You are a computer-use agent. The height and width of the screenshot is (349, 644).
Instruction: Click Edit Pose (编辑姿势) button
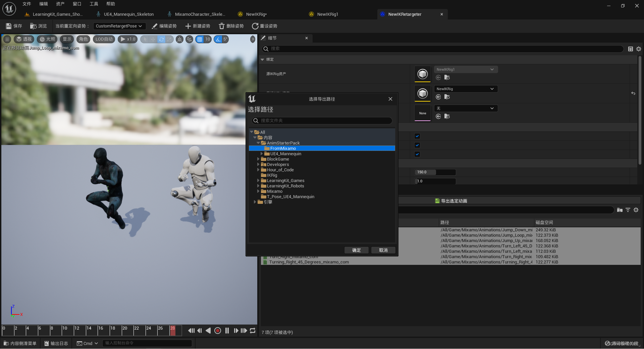click(164, 26)
